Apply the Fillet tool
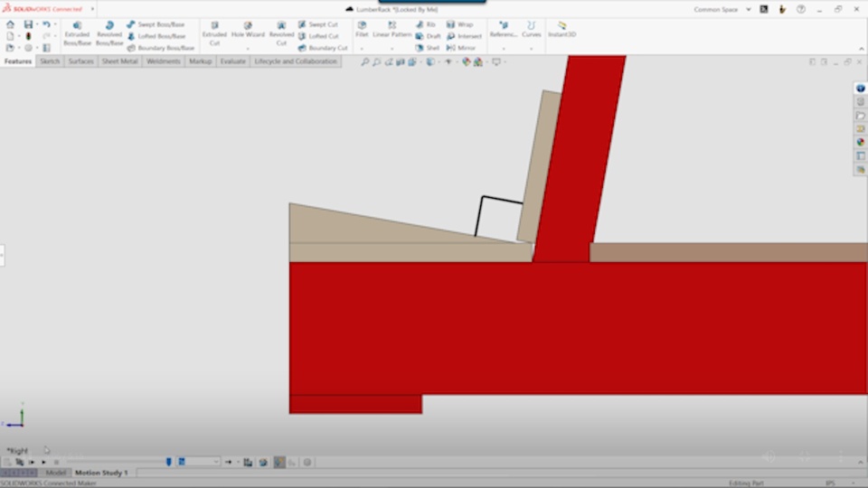The height and width of the screenshot is (488, 868). [x=362, y=30]
